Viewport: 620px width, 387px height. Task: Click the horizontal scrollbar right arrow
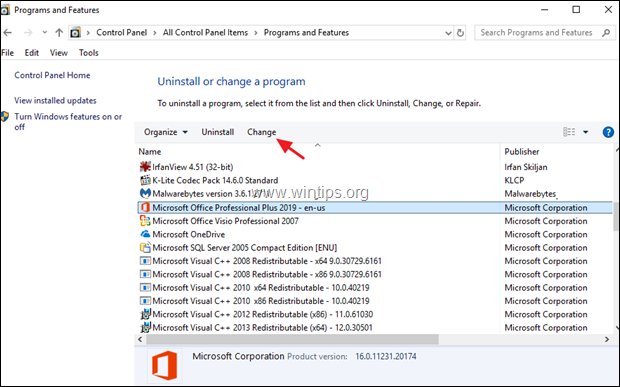tap(607, 339)
